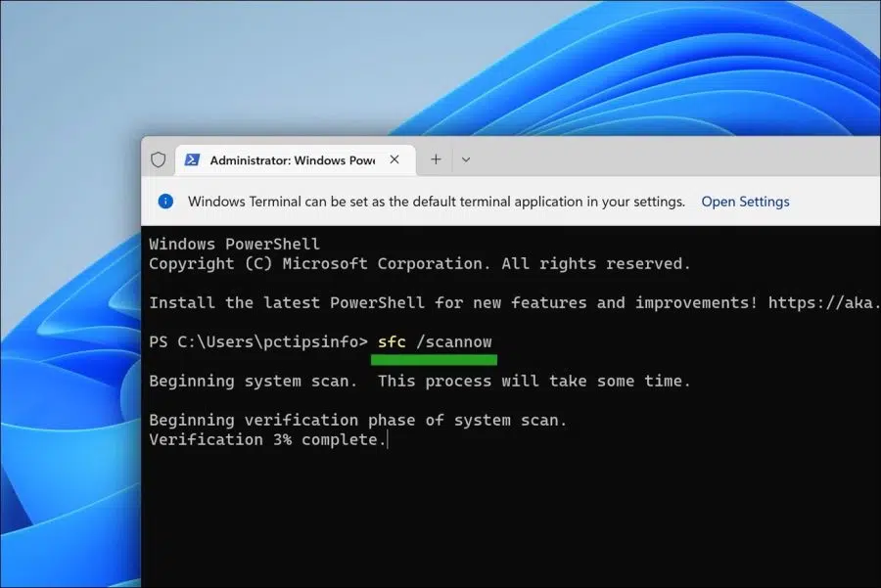Close the Administrator: Windows PowerShell tab
Viewport: 881px width, 588px height.
click(x=394, y=159)
